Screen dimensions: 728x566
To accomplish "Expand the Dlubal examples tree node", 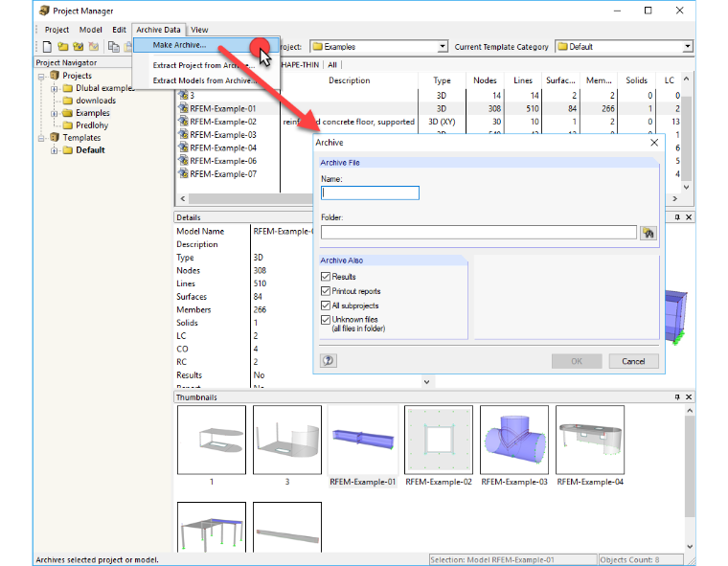I will (x=55, y=89).
